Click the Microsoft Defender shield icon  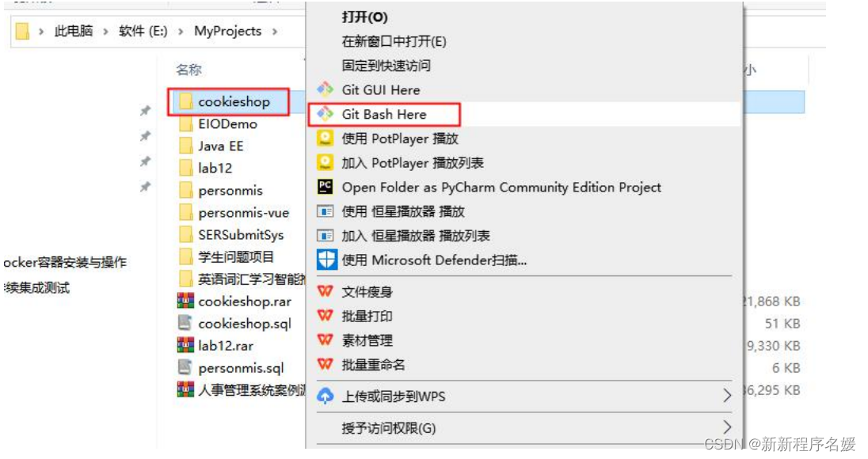click(x=326, y=260)
